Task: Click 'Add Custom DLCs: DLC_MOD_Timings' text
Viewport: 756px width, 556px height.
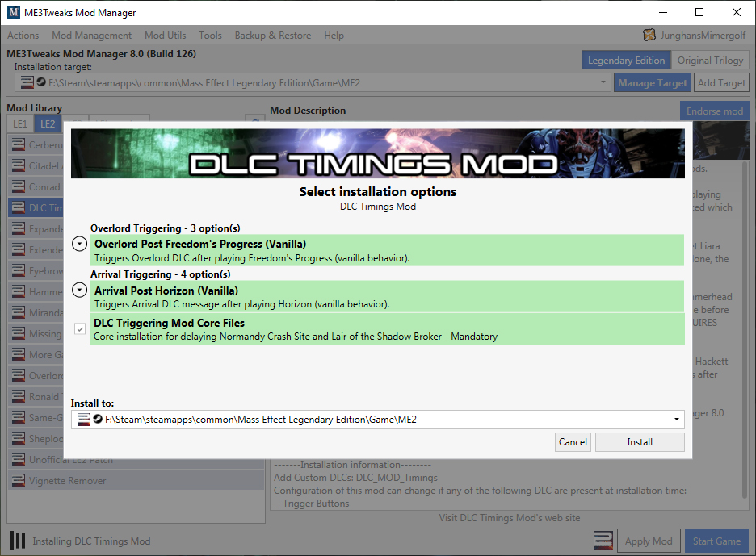Action: pos(356,478)
